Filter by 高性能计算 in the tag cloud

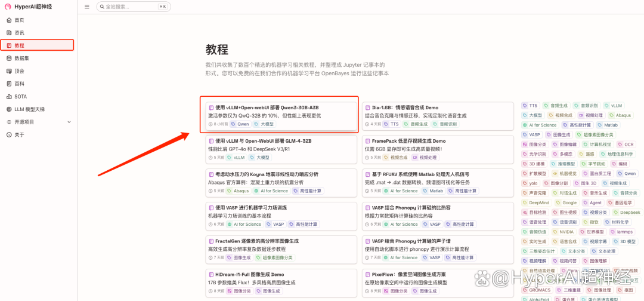[x=577, y=125]
